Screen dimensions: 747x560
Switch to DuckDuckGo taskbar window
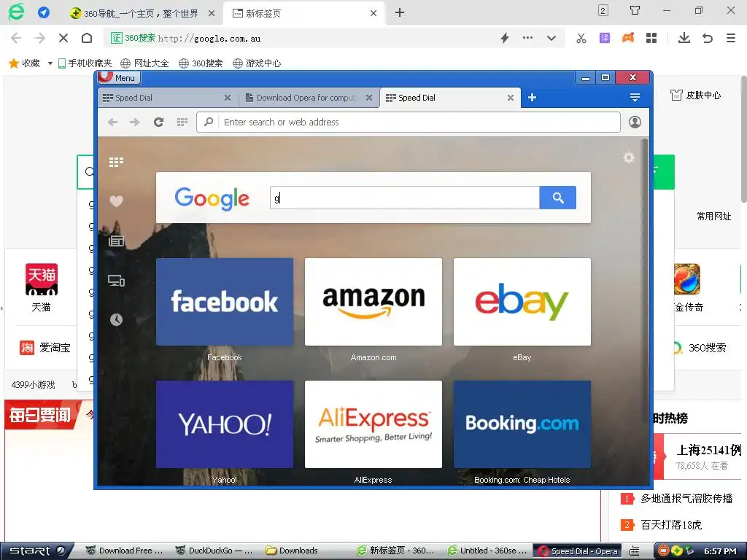[x=214, y=551]
